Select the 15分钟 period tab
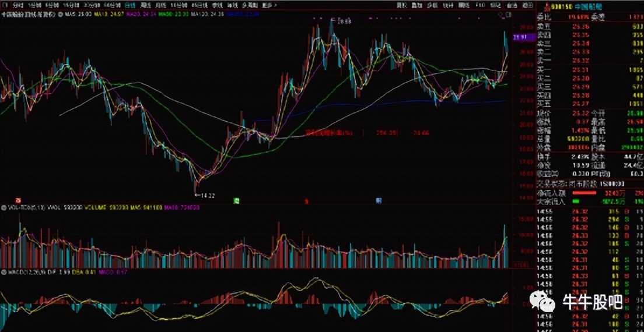The width and height of the screenshot is (644, 332). 71,6
